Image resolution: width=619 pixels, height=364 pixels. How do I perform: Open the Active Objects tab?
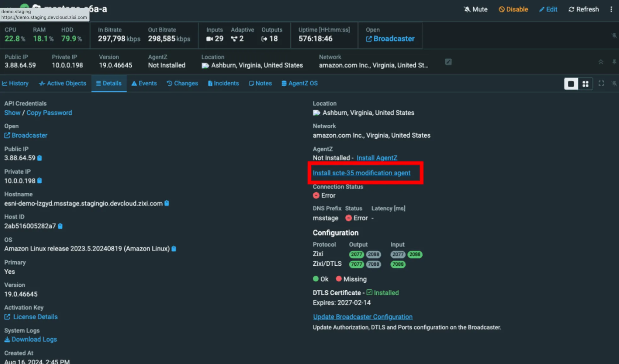coord(62,83)
